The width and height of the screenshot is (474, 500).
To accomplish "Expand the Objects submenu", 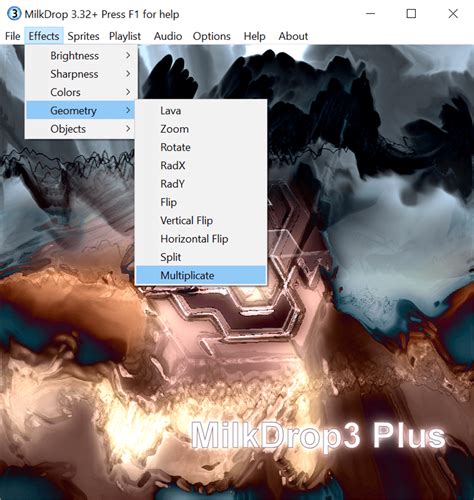I will point(80,129).
